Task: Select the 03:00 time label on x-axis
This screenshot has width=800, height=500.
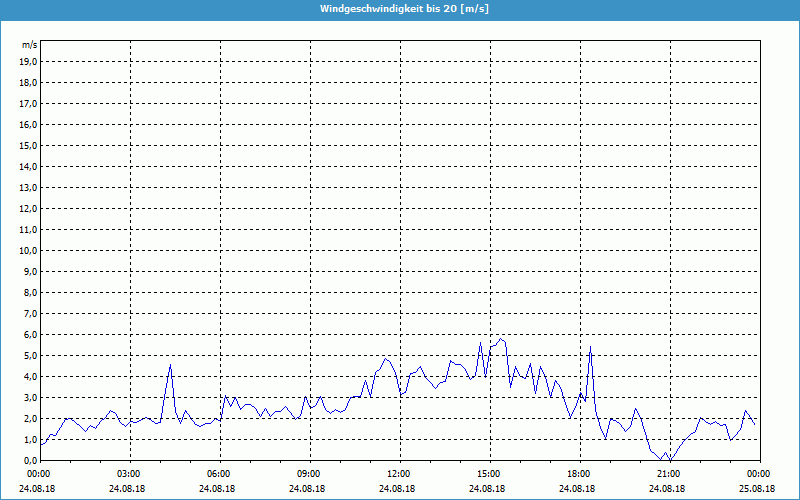Action: pyautogui.click(x=129, y=473)
